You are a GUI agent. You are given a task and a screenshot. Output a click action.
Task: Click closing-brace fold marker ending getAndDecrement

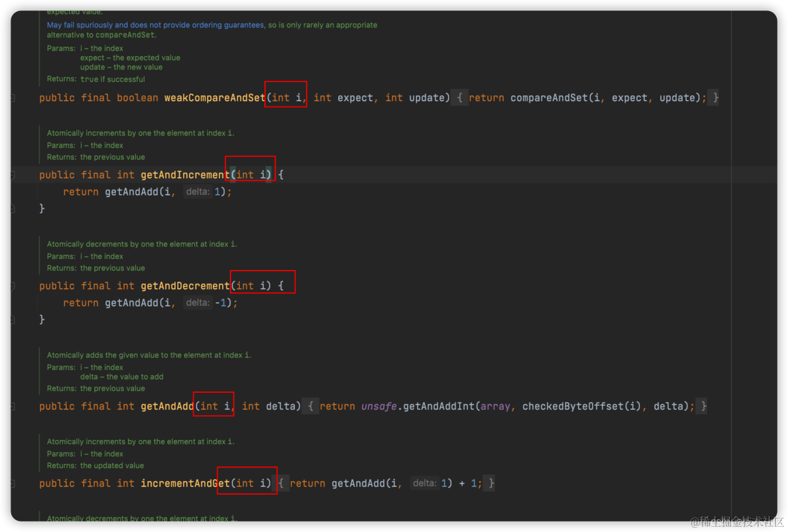12,319
